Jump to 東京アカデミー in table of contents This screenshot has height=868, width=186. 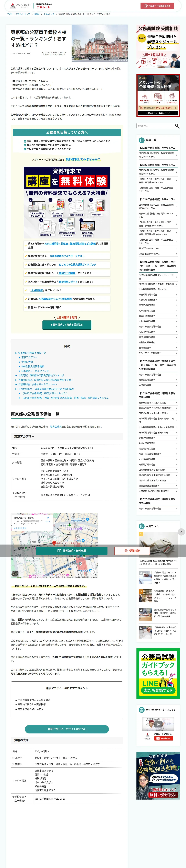click(x=29, y=357)
